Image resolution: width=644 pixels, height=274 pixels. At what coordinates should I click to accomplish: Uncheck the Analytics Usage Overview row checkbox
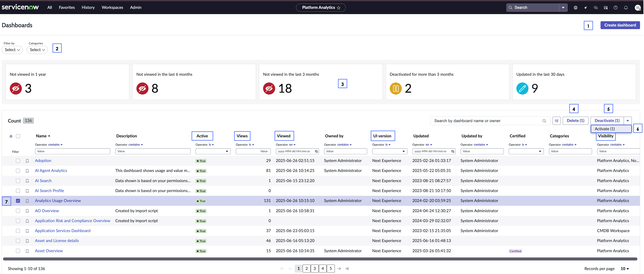[18, 201]
